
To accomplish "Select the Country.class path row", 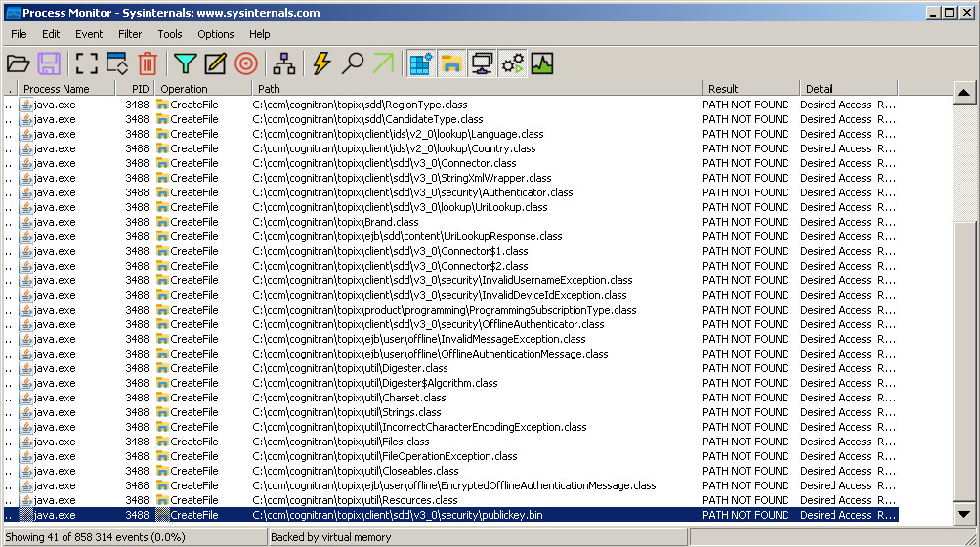I will click(450, 148).
